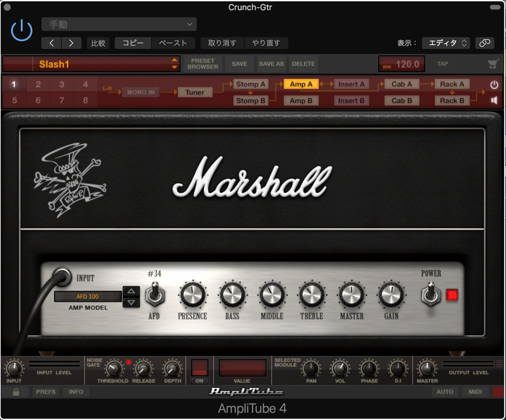Viewport: 506px width, 420px height.
Task: Select previous amp model down arrow
Action: point(131,303)
